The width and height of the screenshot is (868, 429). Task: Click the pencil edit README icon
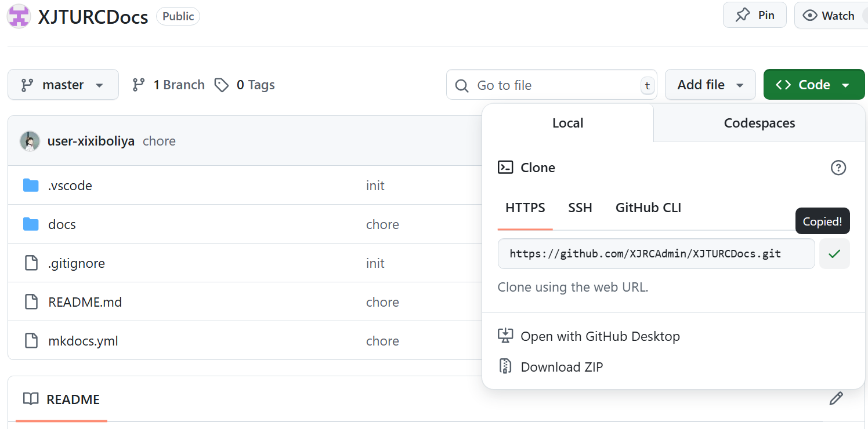coord(836,398)
